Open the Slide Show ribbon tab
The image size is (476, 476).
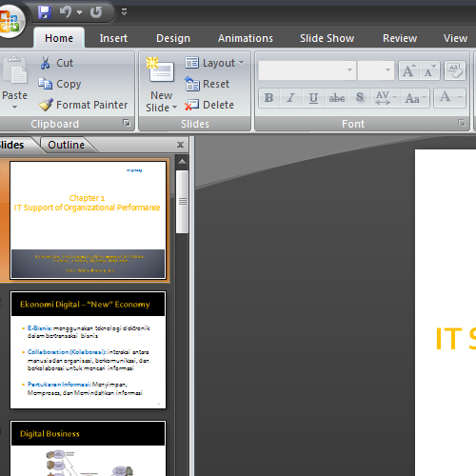(x=327, y=38)
